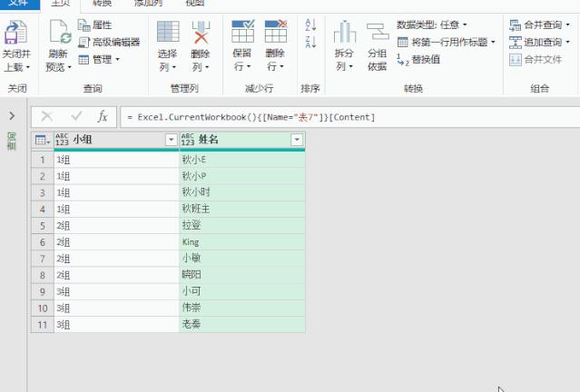
Task: Select the 姓名 column header
Action: [242, 140]
